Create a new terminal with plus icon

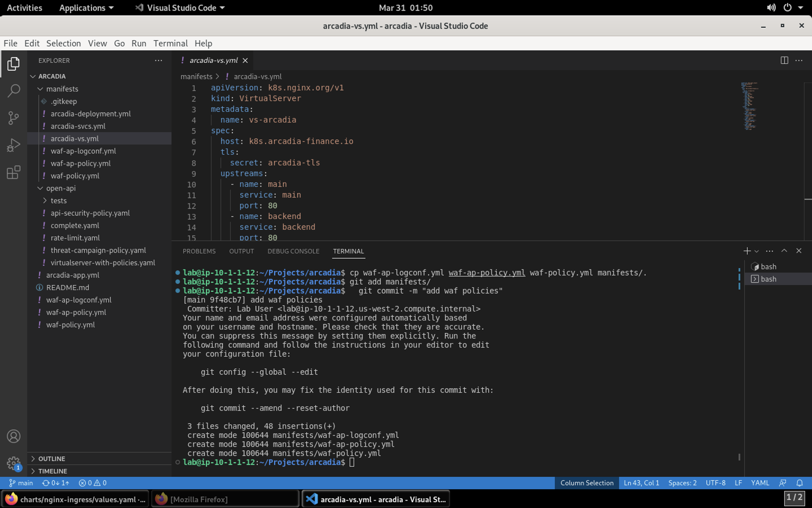[747, 251]
